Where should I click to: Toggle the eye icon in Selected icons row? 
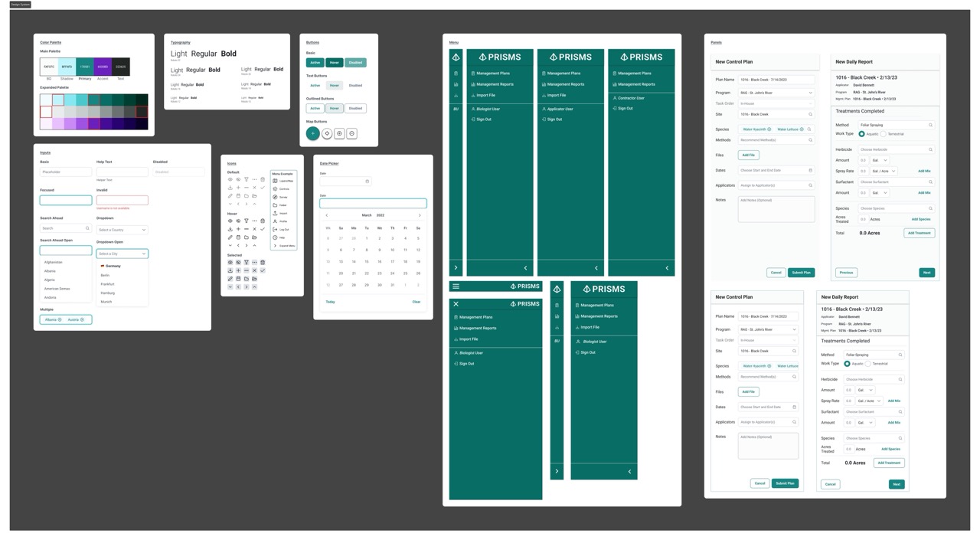(230, 262)
